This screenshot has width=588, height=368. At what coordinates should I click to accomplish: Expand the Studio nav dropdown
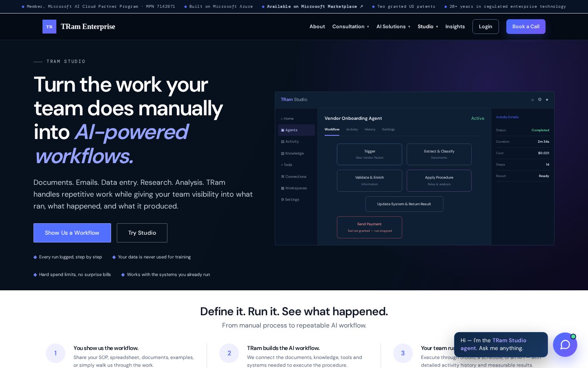(428, 27)
